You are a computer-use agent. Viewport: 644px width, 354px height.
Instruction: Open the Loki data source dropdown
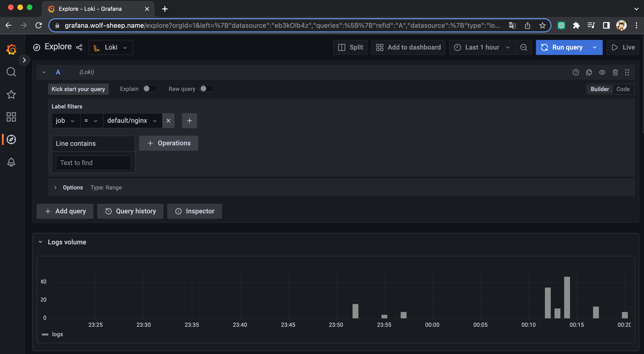pyautogui.click(x=110, y=47)
